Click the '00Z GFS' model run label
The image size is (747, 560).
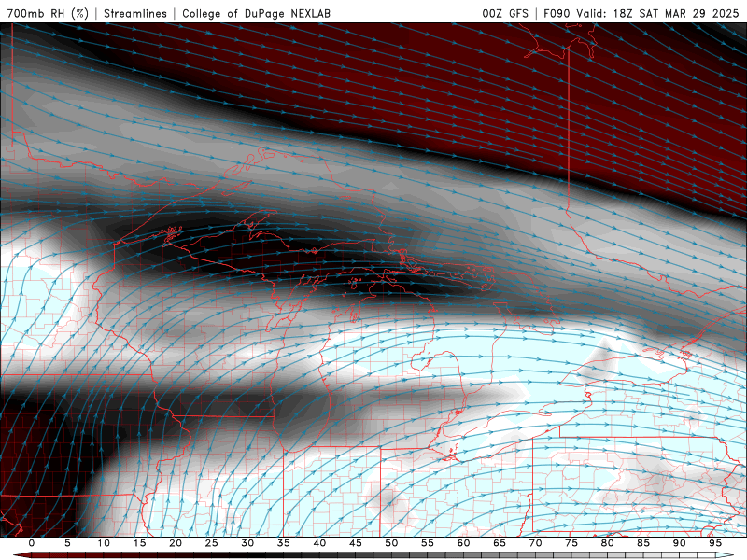pyautogui.click(x=505, y=13)
